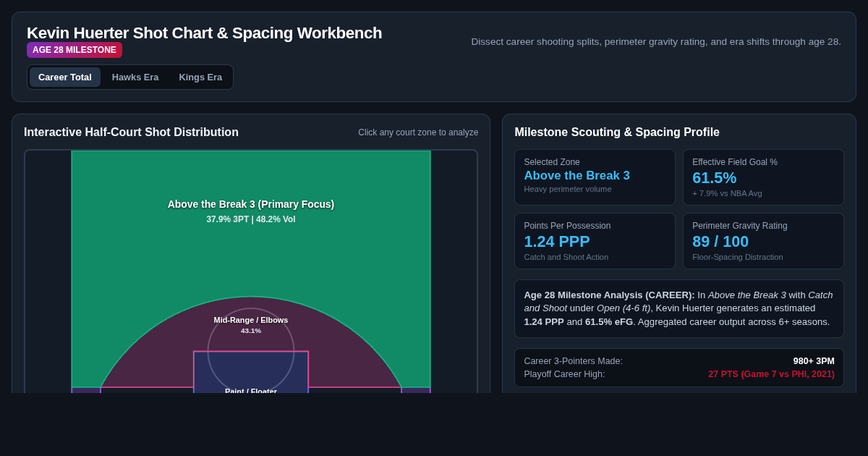Click the 'Catch and Shoot Action' subtitle

566,257
